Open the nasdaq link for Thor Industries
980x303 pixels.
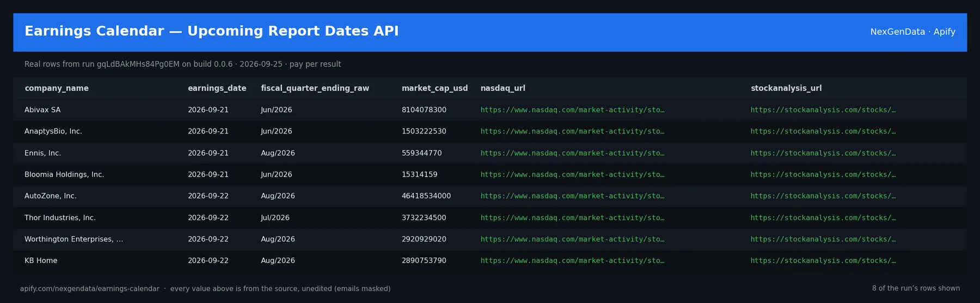(572, 218)
